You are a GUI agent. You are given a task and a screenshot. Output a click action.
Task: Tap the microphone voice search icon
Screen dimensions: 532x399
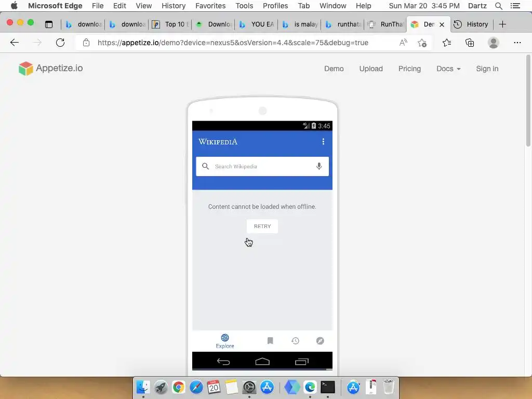[x=319, y=166]
